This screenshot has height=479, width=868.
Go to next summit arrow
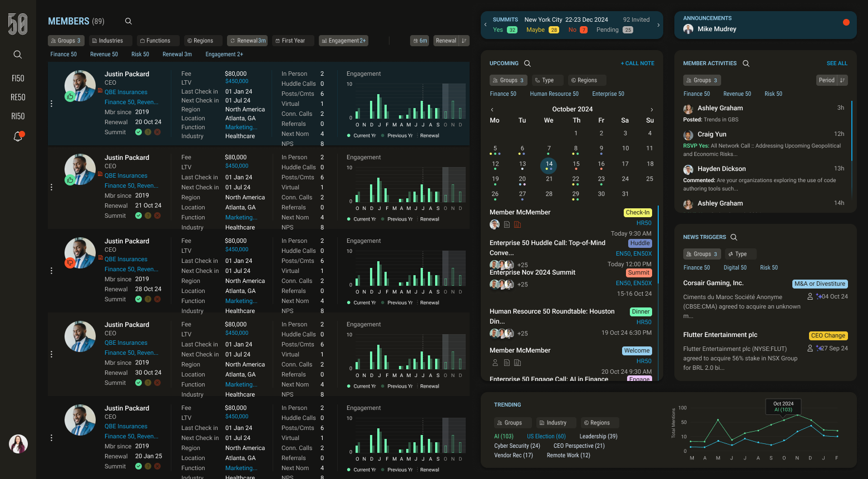tap(659, 25)
